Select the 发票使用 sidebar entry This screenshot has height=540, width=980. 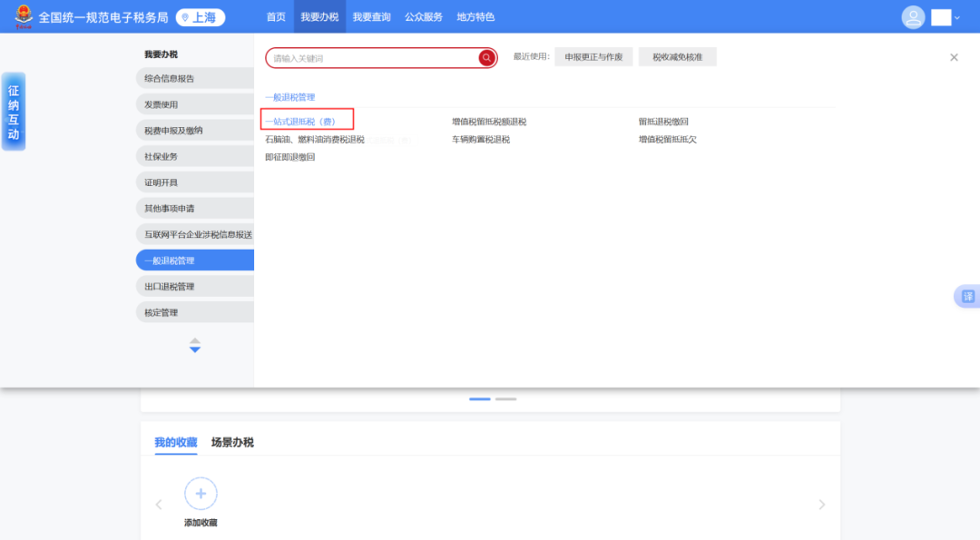click(x=194, y=103)
